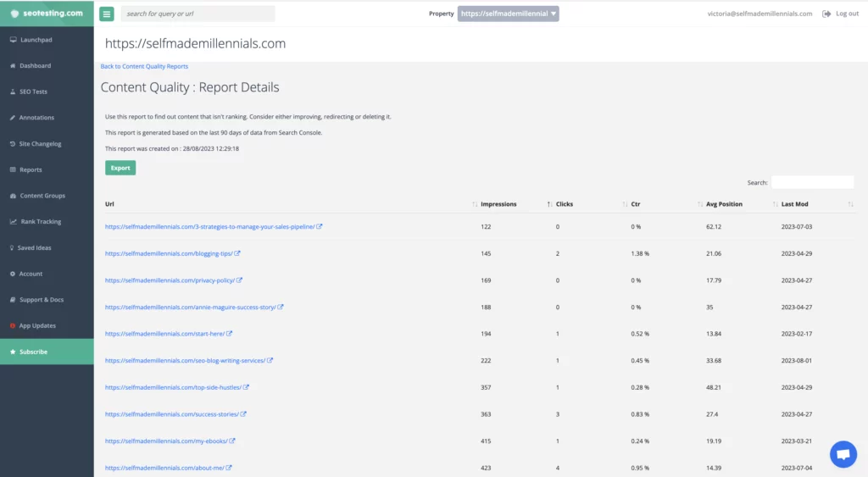Click the hamburger menu toggle icon
Screen dimensions: 868x477
pyautogui.click(x=106, y=14)
